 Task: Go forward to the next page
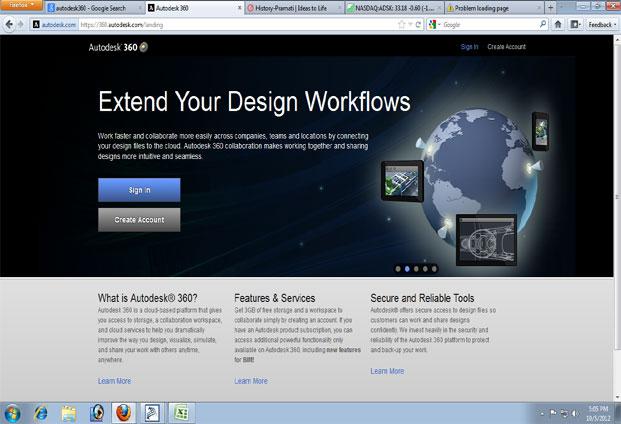click(21, 25)
